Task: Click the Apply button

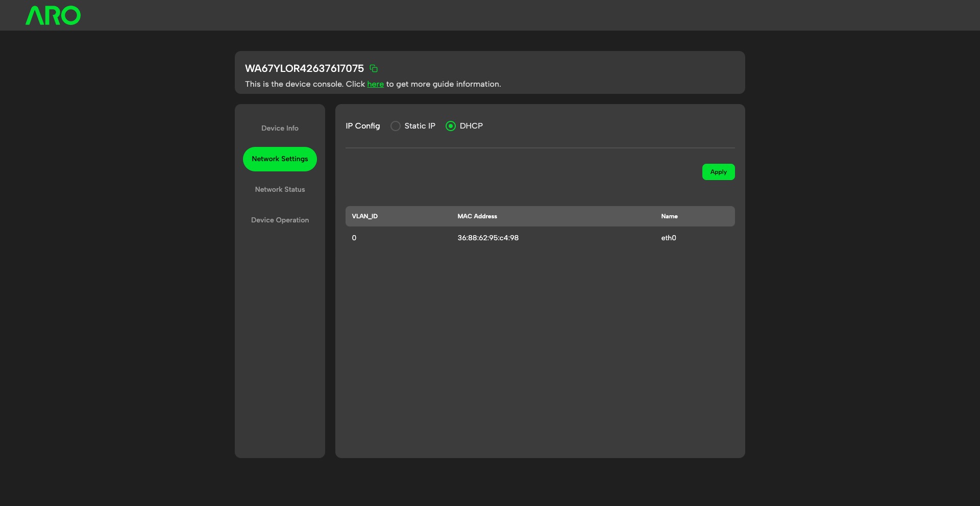Action: (x=718, y=172)
